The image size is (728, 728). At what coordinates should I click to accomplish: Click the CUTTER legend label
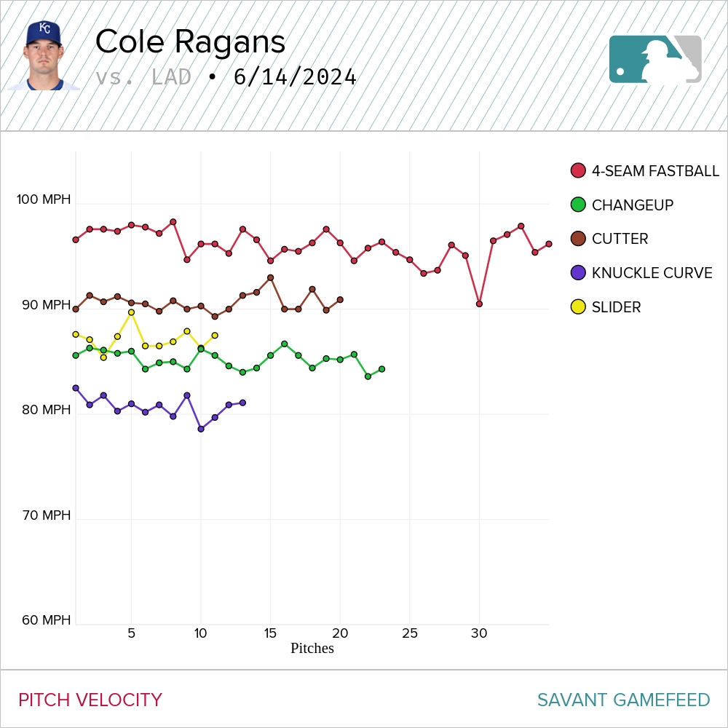coord(620,239)
